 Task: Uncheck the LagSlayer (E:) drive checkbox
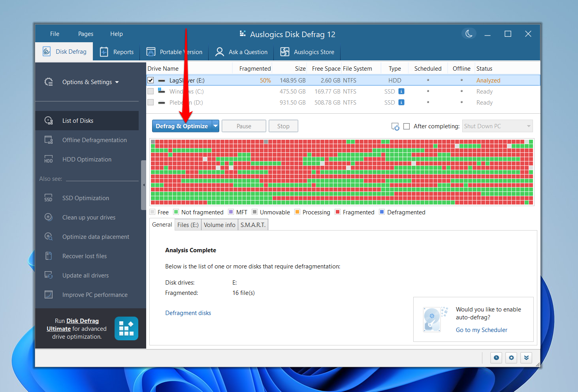[151, 80]
